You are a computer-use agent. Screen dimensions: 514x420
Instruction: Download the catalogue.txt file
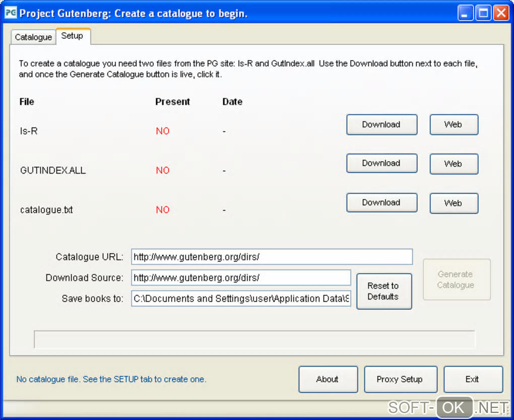(382, 203)
